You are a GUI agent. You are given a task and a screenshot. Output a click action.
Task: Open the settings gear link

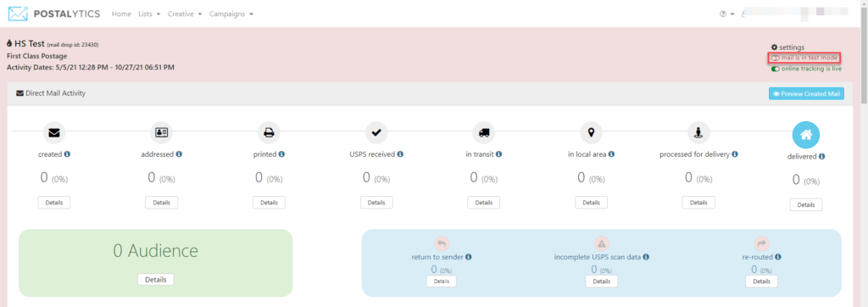point(787,47)
